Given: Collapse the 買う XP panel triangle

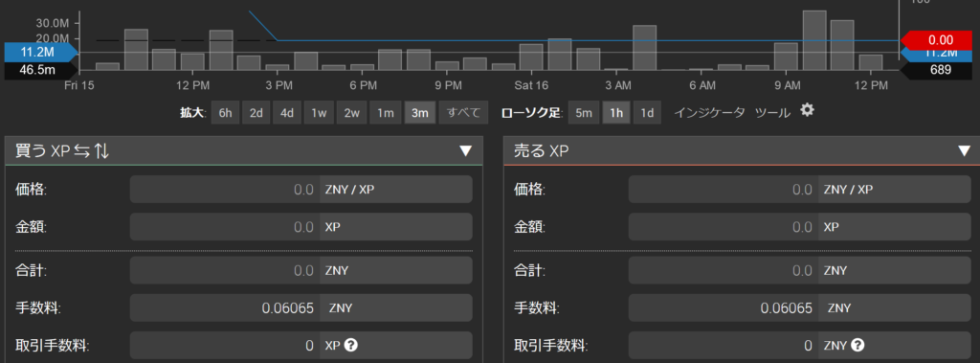Looking at the screenshot, I should [x=466, y=150].
